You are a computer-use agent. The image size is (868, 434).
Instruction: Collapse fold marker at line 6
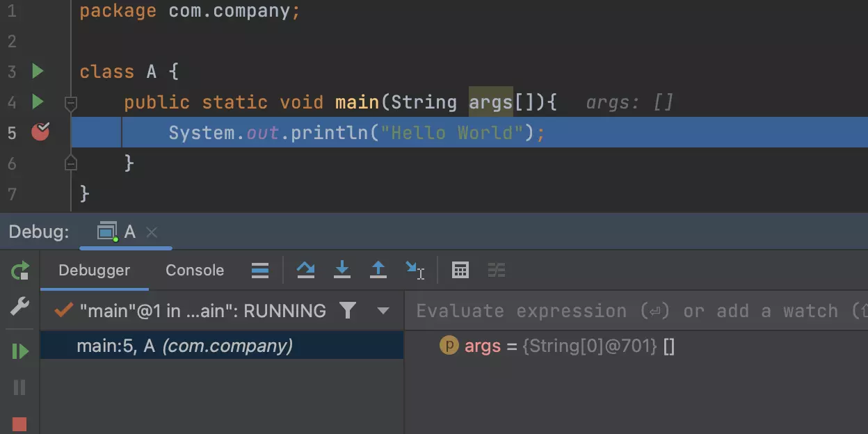[70, 163]
